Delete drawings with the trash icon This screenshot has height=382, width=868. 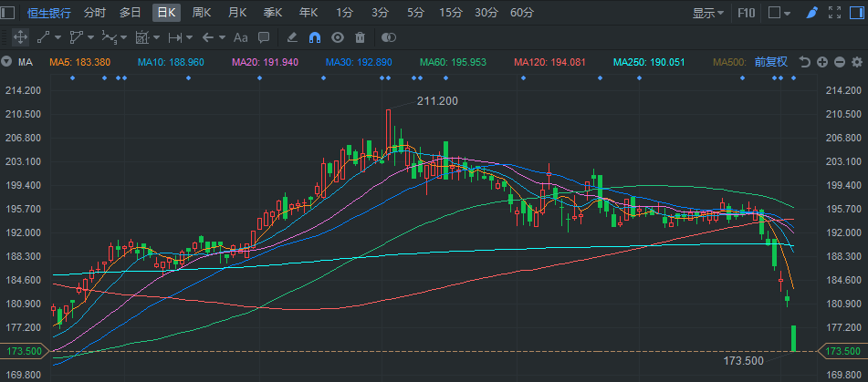point(360,37)
